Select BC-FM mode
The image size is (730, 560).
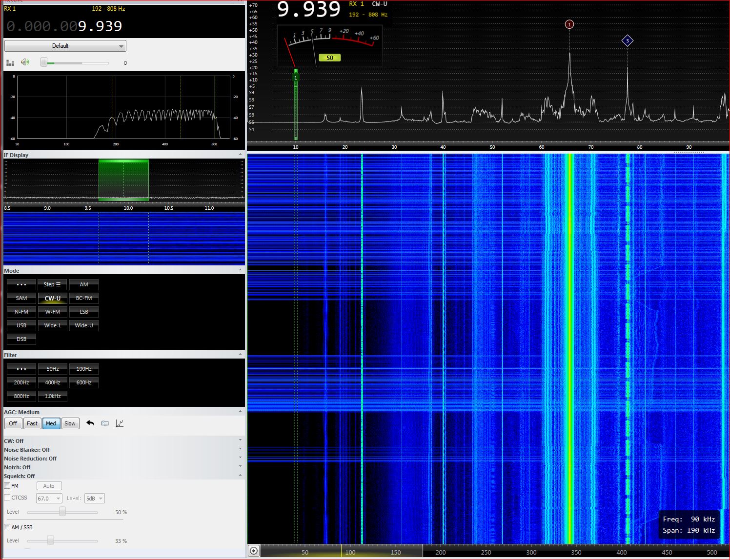[x=84, y=298]
